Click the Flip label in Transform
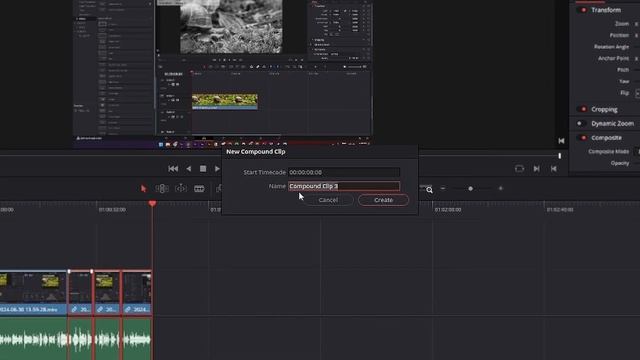640x360 pixels. coord(624,93)
